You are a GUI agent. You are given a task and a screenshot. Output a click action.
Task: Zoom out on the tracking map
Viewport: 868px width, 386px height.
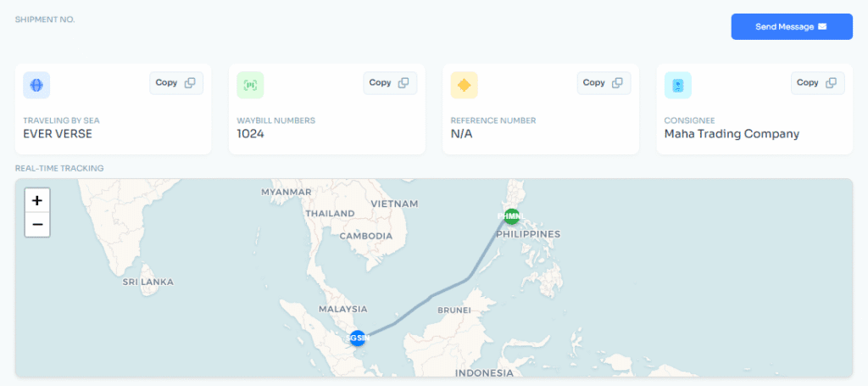[x=37, y=225]
